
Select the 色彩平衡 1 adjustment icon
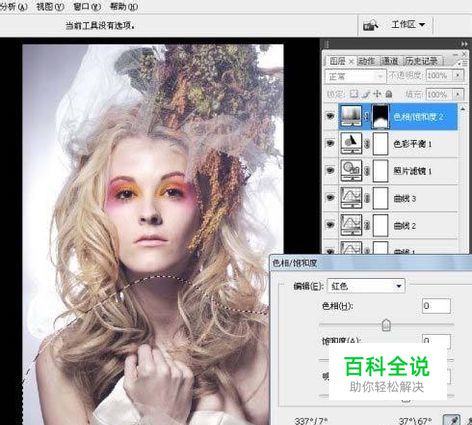tap(351, 143)
